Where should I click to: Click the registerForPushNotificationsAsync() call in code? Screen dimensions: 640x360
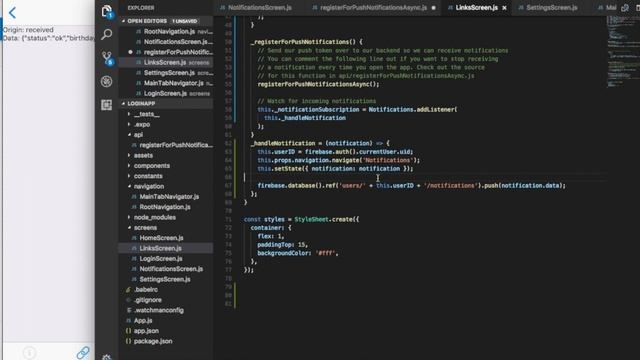[318, 84]
